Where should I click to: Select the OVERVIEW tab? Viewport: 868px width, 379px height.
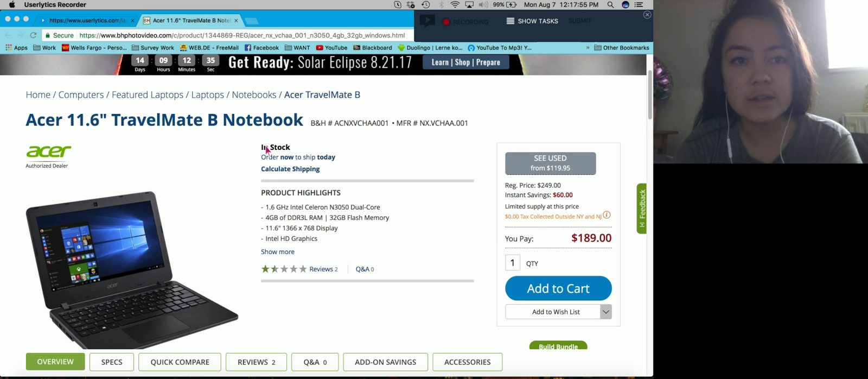pos(55,362)
